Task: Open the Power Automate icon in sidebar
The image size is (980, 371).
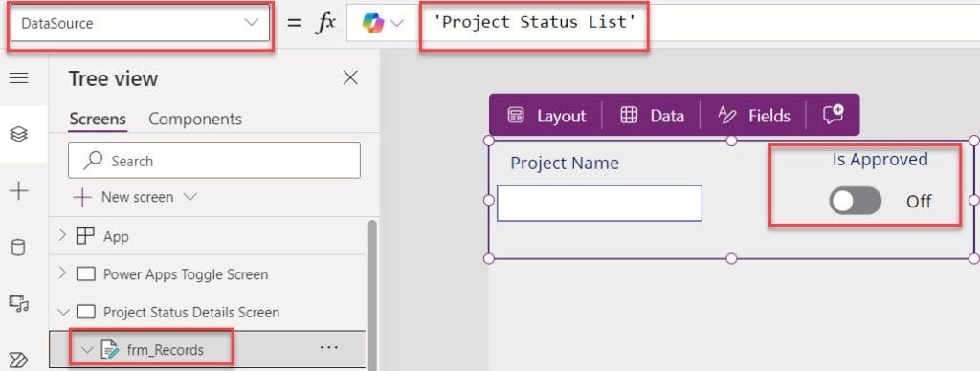Action: tap(19, 360)
